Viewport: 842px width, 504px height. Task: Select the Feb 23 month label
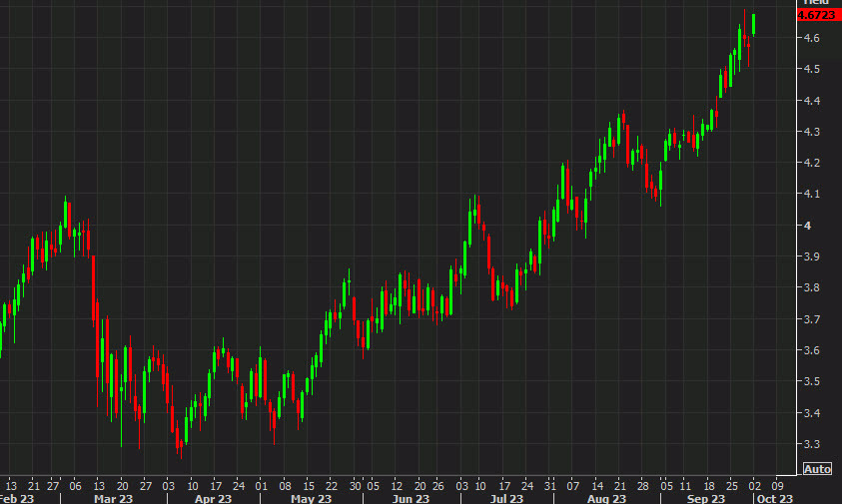16,499
